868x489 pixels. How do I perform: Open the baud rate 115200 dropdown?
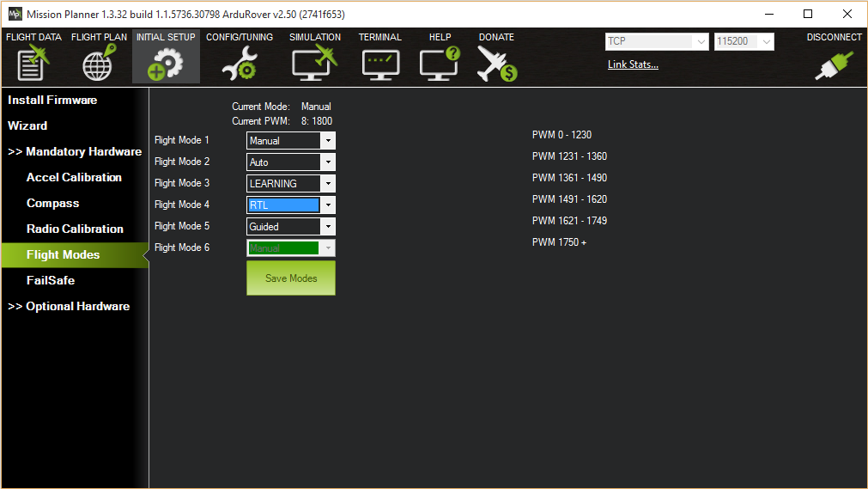(766, 42)
